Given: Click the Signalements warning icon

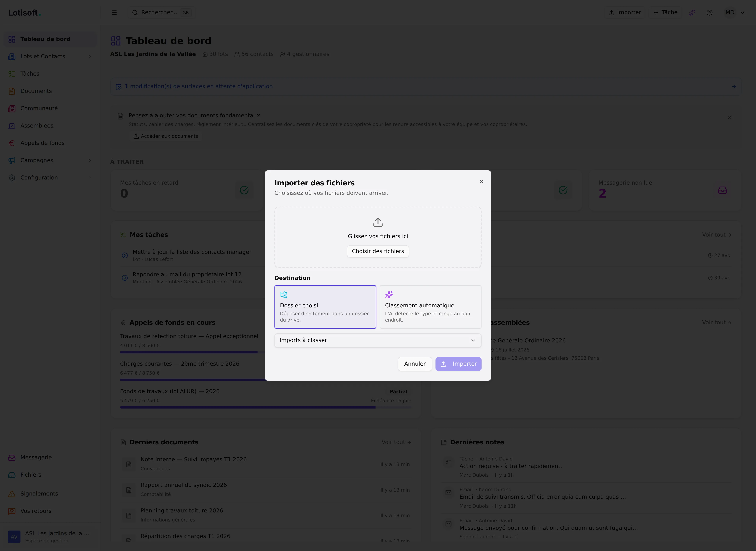Looking at the screenshot, I should [12, 494].
